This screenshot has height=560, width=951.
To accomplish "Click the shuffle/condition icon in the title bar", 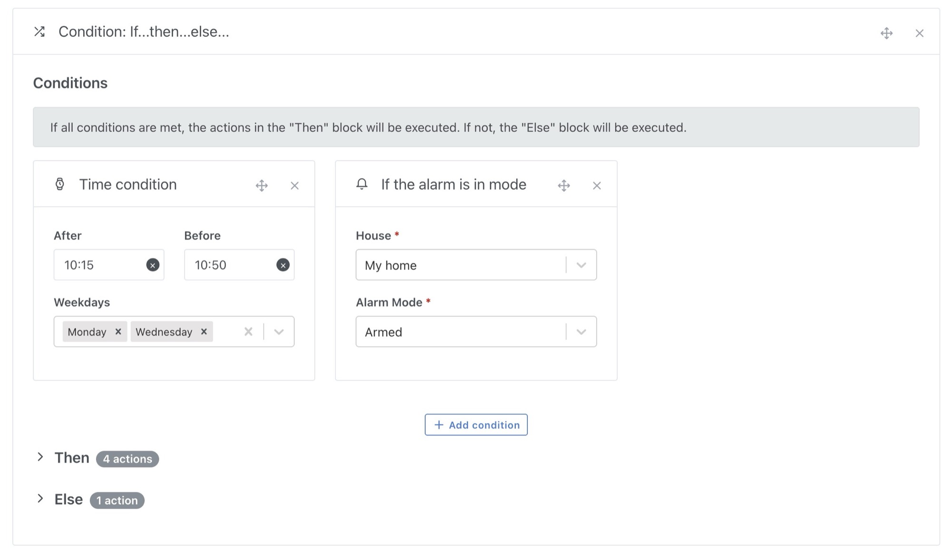I will pos(39,31).
